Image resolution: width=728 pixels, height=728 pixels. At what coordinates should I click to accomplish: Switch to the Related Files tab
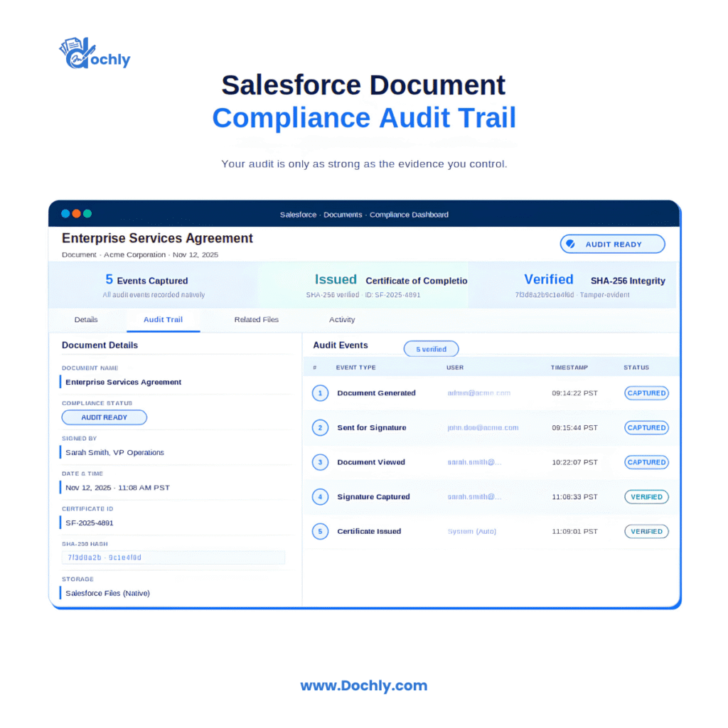point(256,319)
